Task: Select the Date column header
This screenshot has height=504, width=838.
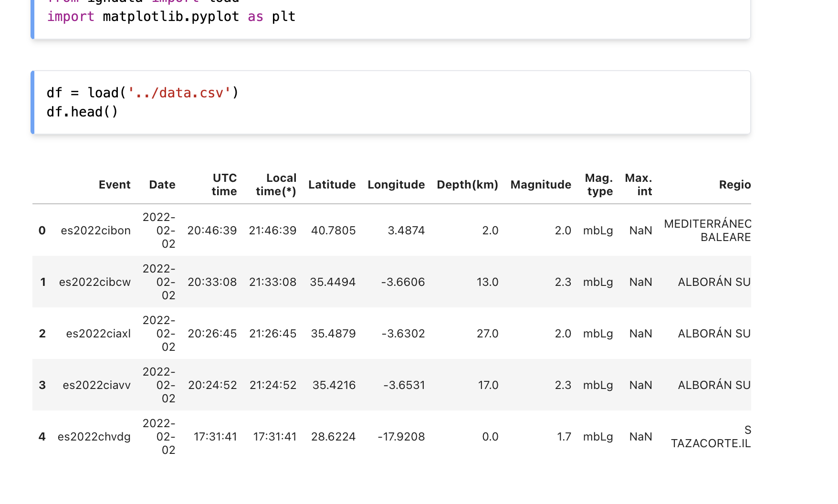Action: click(x=162, y=185)
